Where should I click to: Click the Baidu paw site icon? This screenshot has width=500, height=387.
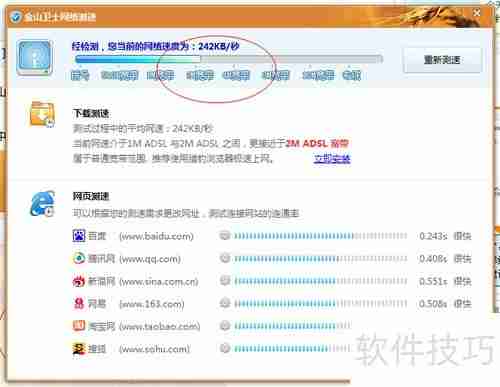(x=79, y=236)
